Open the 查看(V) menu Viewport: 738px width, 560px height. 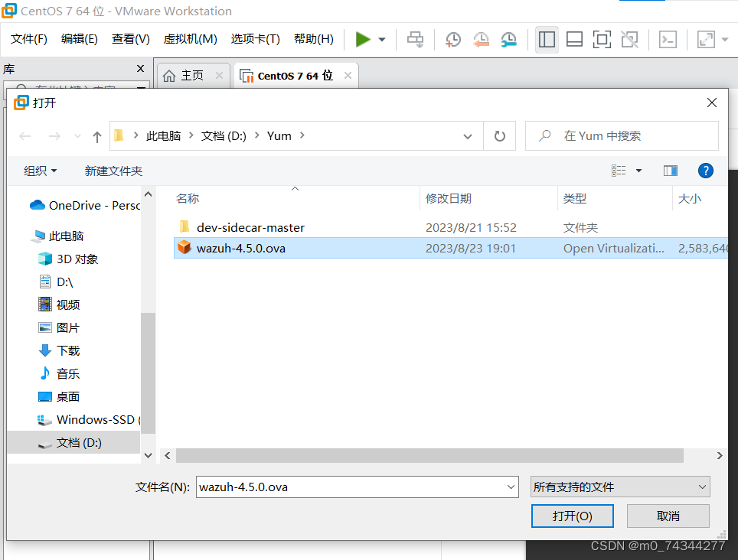(130, 39)
